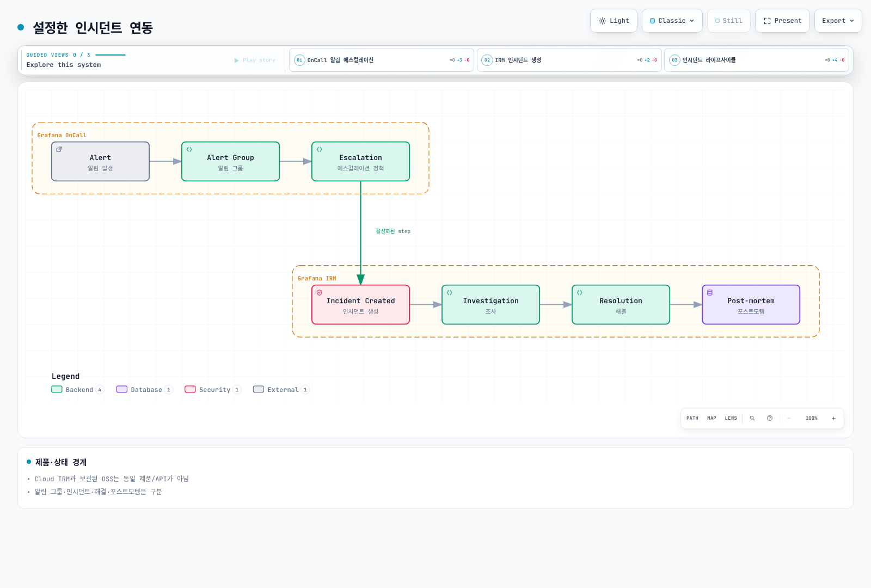
Task: Open guided view 01 OnCall 알림 에스컬레이션
Action: [382, 60]
